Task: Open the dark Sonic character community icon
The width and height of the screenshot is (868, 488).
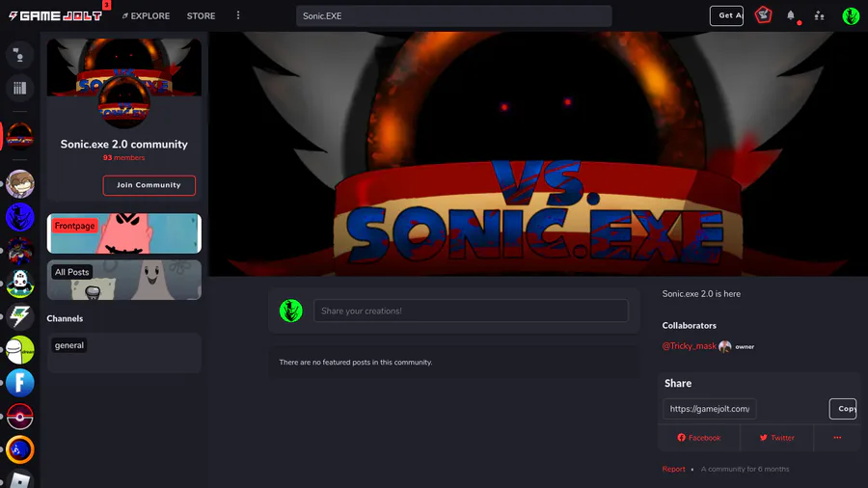Action: pos(20,250)
